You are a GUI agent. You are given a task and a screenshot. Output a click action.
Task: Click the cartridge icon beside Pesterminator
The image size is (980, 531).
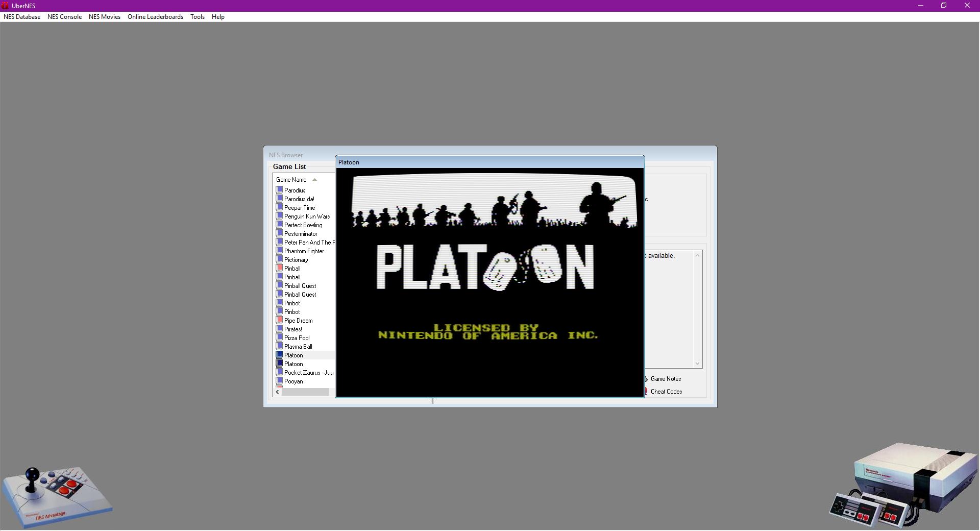(279, 233)
